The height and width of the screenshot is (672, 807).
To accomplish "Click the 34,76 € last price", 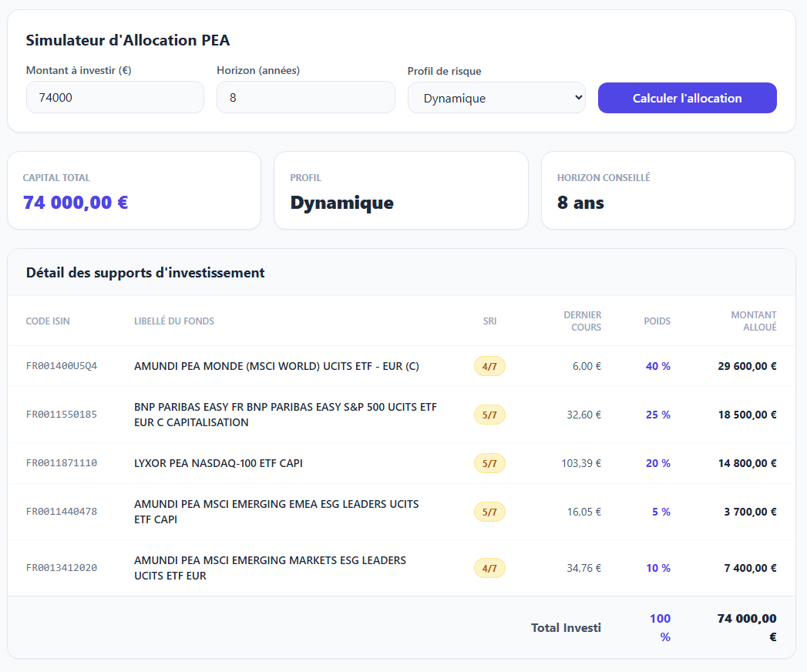I will pos(583,567).
